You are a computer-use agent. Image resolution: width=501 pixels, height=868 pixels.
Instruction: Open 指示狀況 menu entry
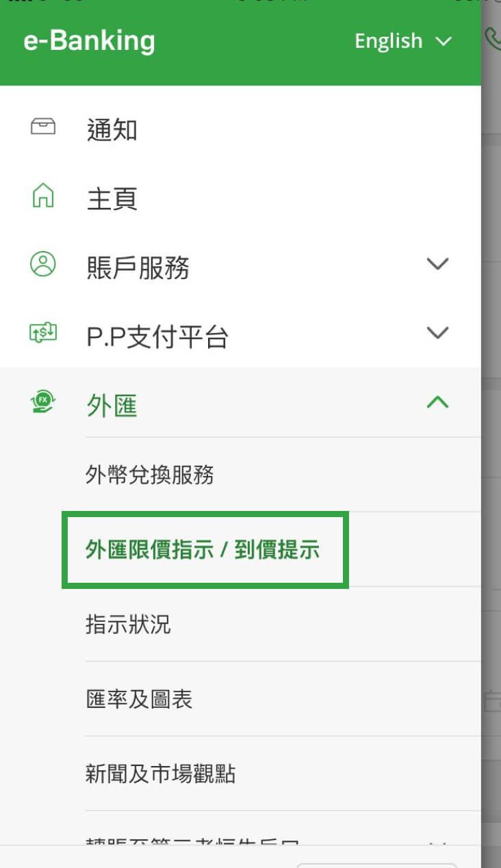[x=128, y=624]
